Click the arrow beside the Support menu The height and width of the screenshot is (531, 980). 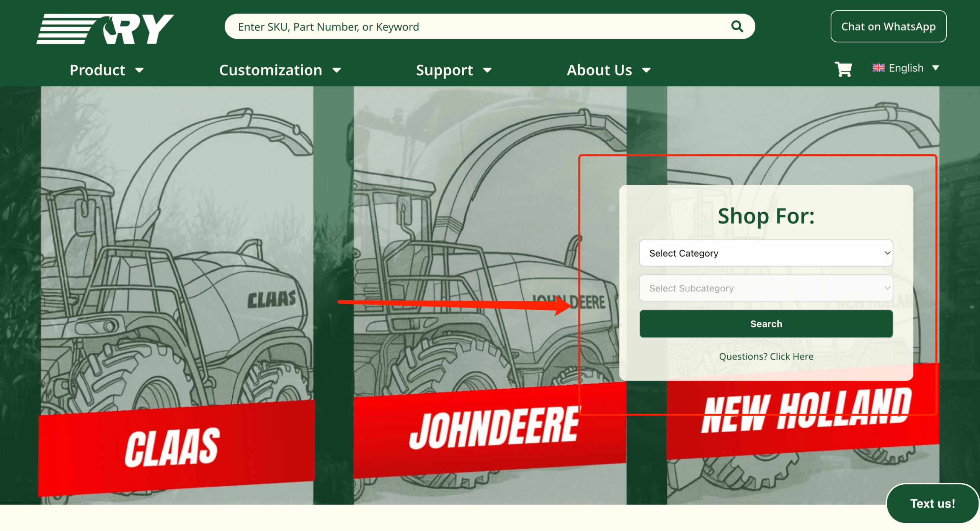pos(487,70)
